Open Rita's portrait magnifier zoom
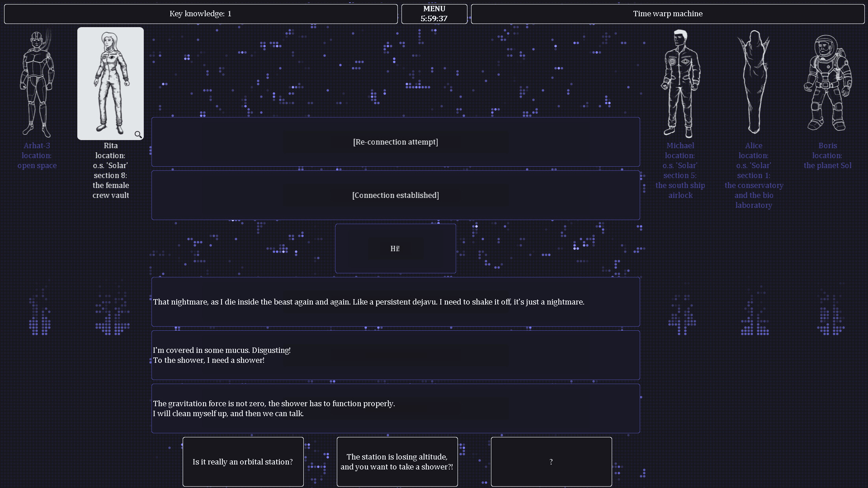This screenshot has width=868, height=488. coord(138,134)
